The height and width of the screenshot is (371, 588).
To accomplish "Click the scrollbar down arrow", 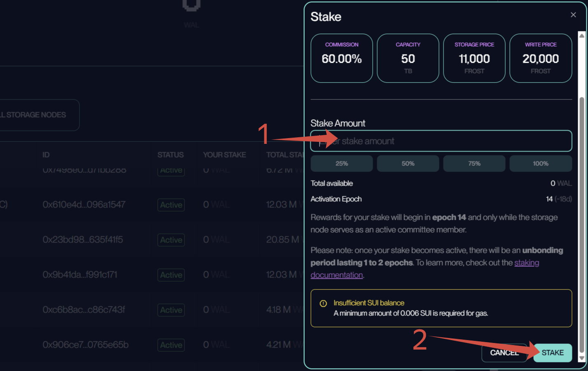I will tap(581, 358).
